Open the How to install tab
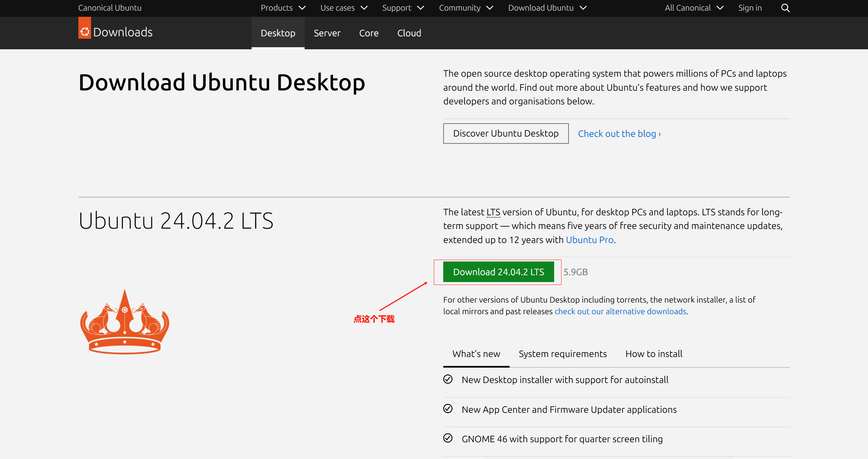 point(654,354)
